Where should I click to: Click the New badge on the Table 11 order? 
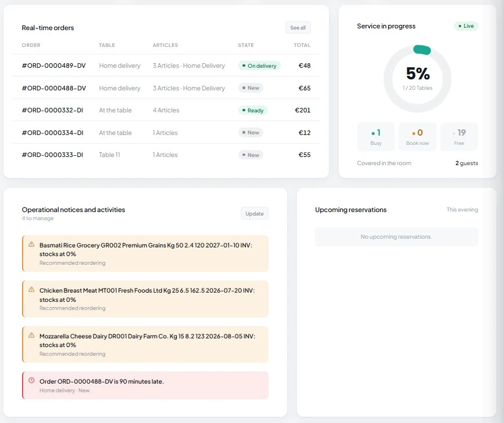click(251, 155)
